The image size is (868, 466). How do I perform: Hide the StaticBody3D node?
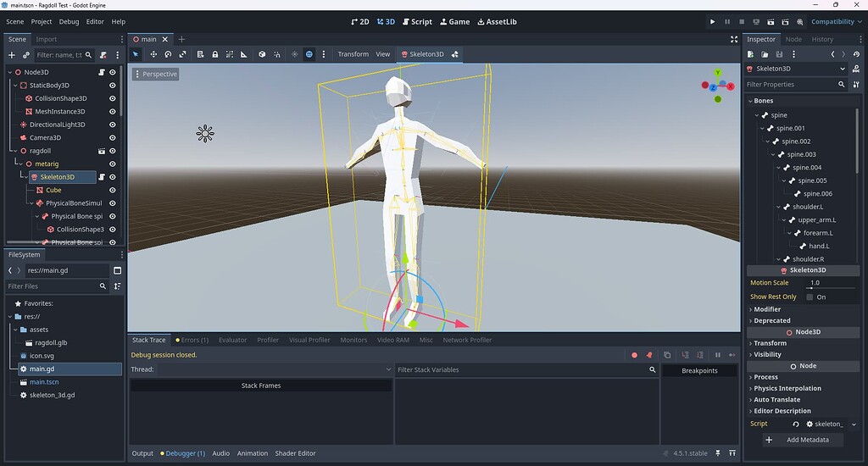click(x=113, y=86)
